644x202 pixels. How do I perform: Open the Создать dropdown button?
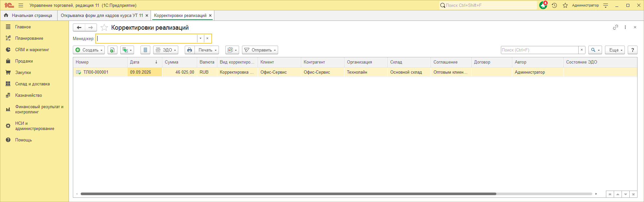(89, 50)
